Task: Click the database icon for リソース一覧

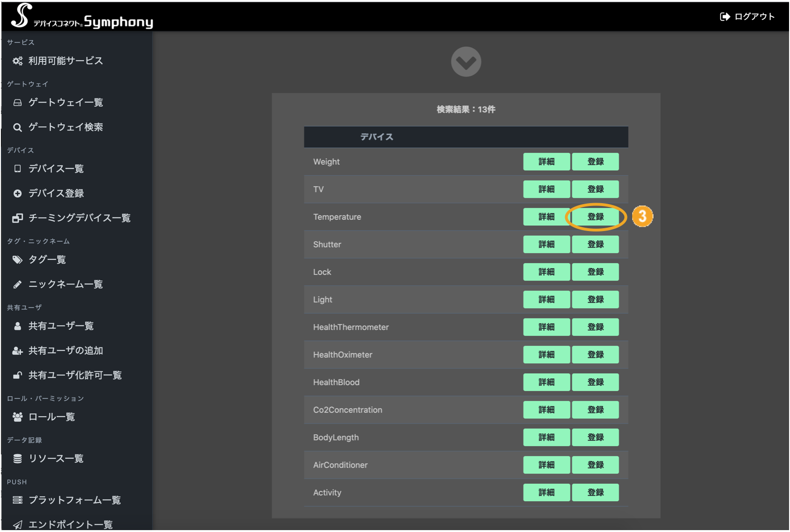Action: point(17,458)
